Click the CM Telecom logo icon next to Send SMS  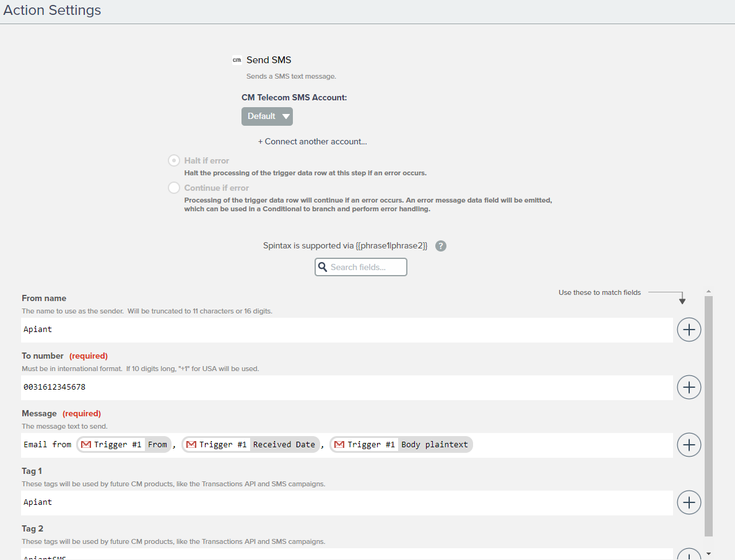(x=237, y=60)
